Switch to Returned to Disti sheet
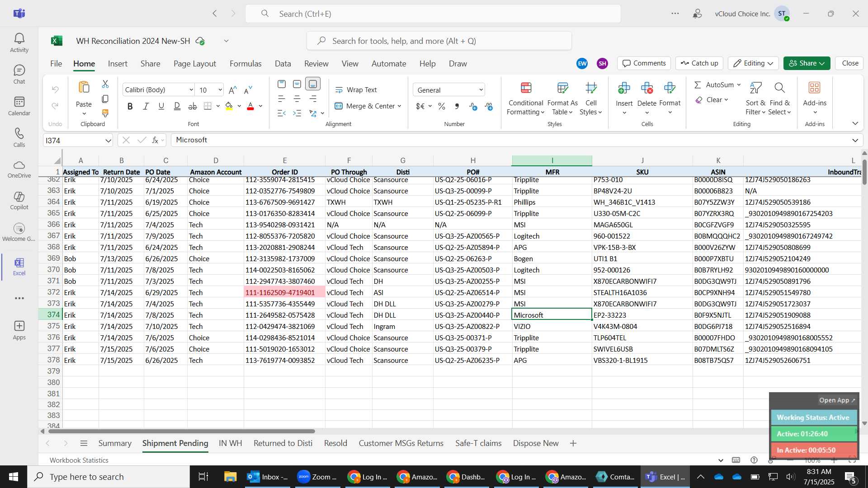This screenshot has width=868, height=488. [x=283, y=443]
